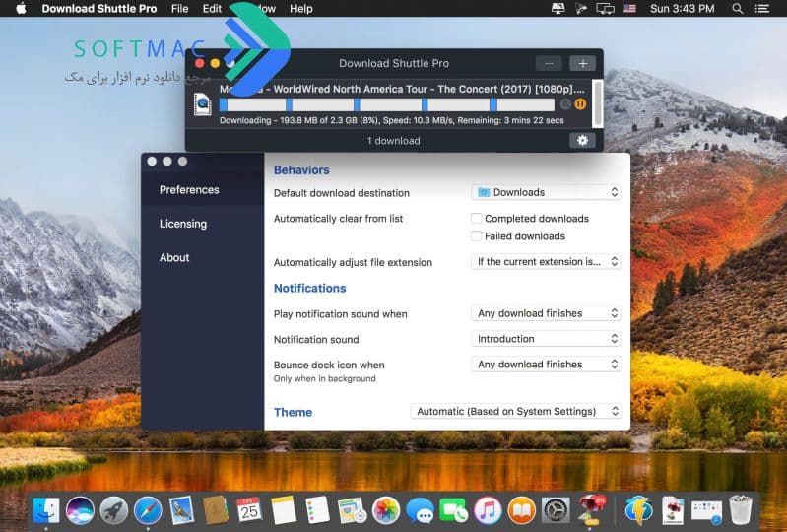Open Photos app in the dock
This screenshot has height=532, width=787.
tap(385, 511)
